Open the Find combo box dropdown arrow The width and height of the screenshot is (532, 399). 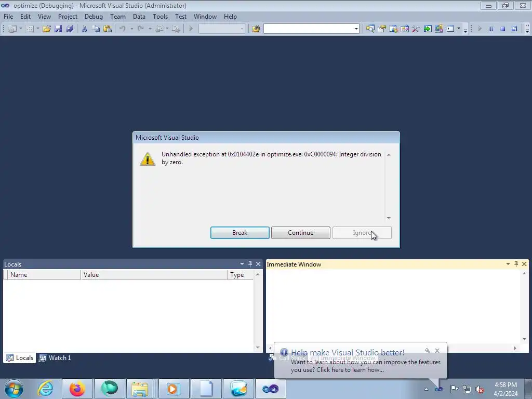[x=356, y=29]
